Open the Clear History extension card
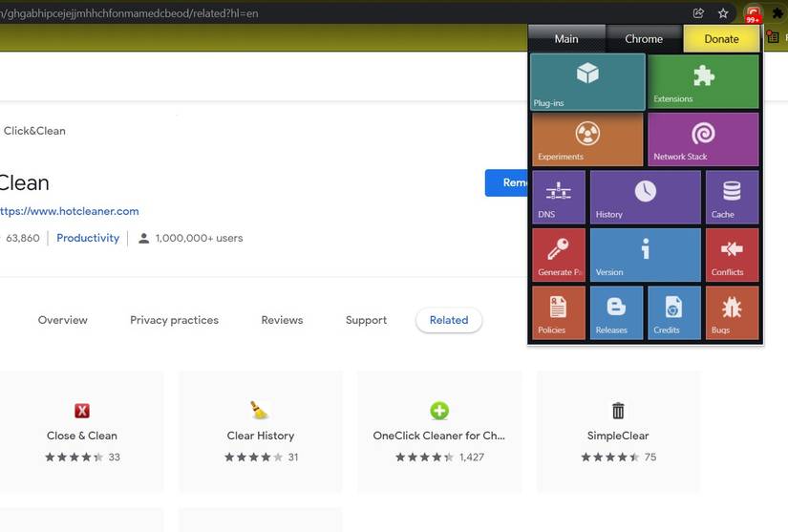The height and width of the screenshot is (532, 788). click(261, 432)
